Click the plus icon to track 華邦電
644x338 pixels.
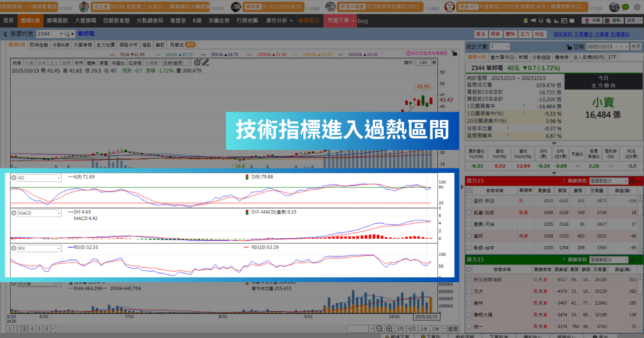72,34
